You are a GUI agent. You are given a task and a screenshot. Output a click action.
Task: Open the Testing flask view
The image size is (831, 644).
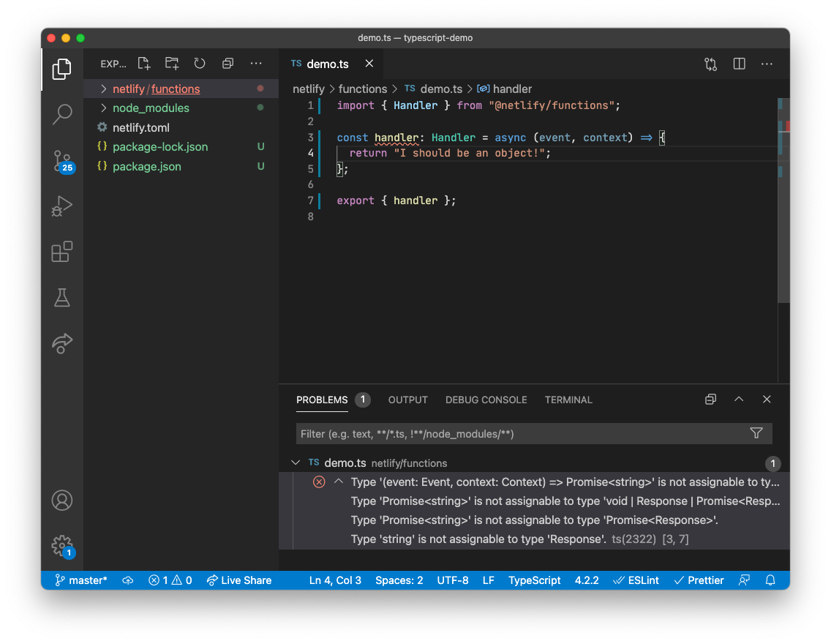[62, 297]
